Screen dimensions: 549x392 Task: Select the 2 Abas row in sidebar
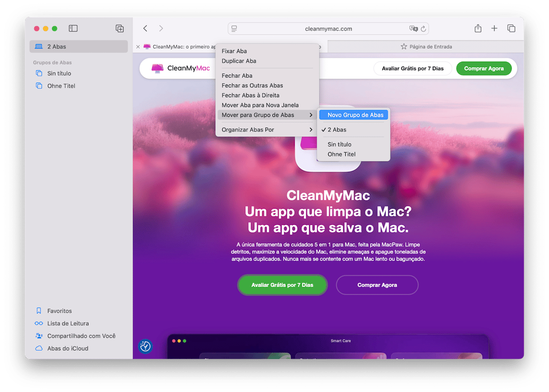79,46
